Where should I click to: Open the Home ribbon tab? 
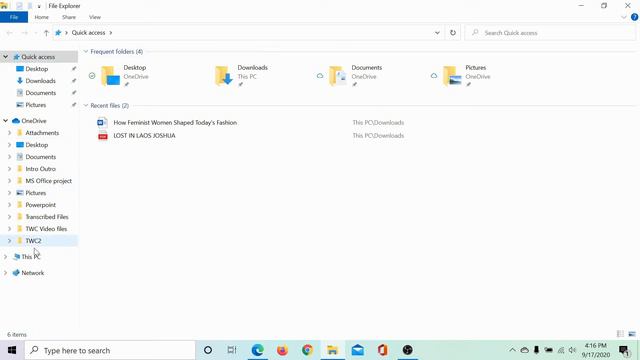pyautogui.click(x=42, y=17)
